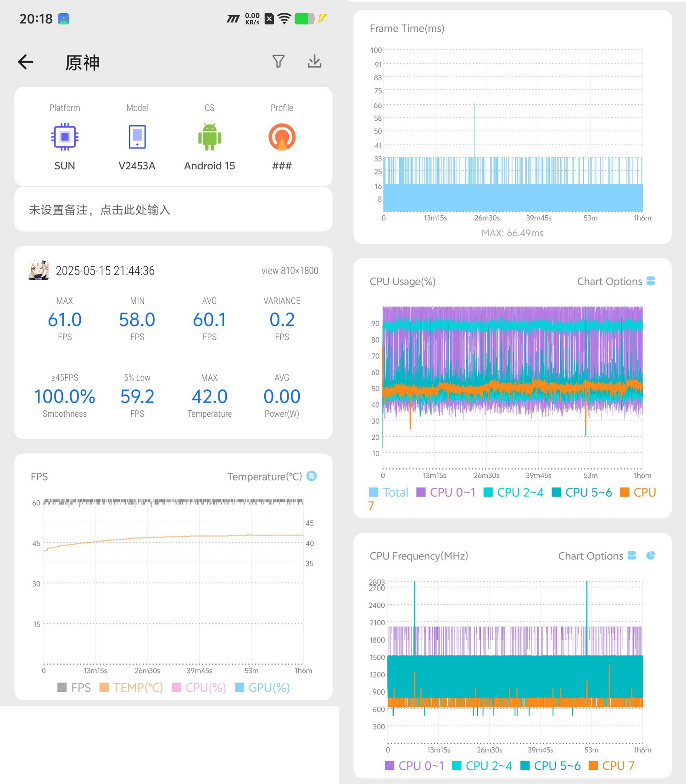Toggle the CPU(%) legend in FPS chart
This screenshot has width=686, height=784.
[x=199, y=688]
